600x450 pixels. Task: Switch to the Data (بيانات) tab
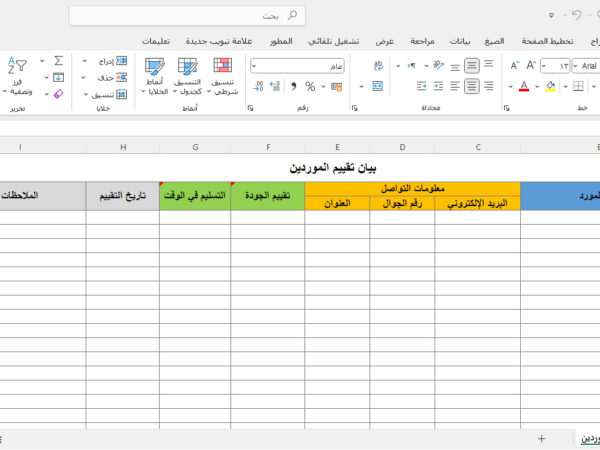click(x=460, y=41)
